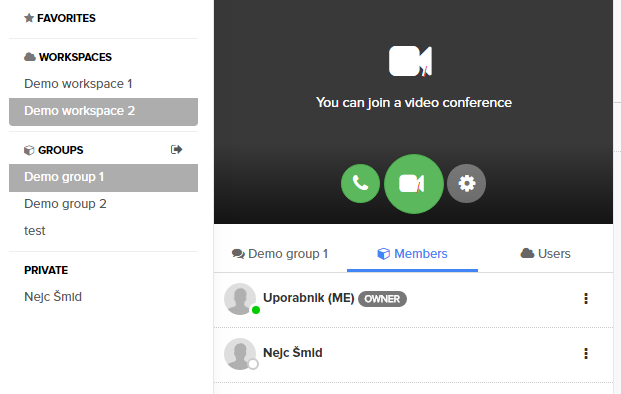This screenshot has width=621, height=394.
Task: Start an audio call with the green phone button
Action: [x=360, y=183]
